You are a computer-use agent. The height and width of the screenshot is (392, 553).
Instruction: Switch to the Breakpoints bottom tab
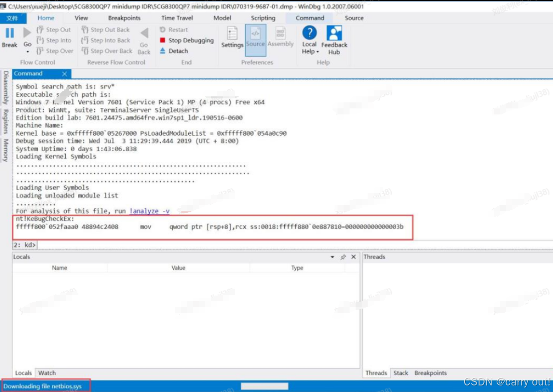(430, 373)
